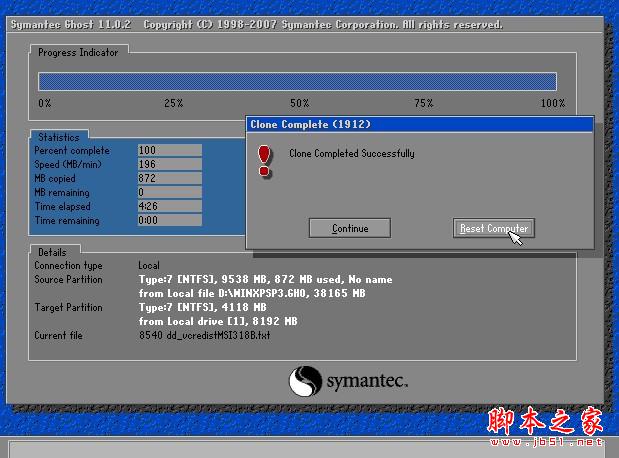Click the 'Current file' label
This screenshot has width=619, height=458.
[x=58, y=335]
